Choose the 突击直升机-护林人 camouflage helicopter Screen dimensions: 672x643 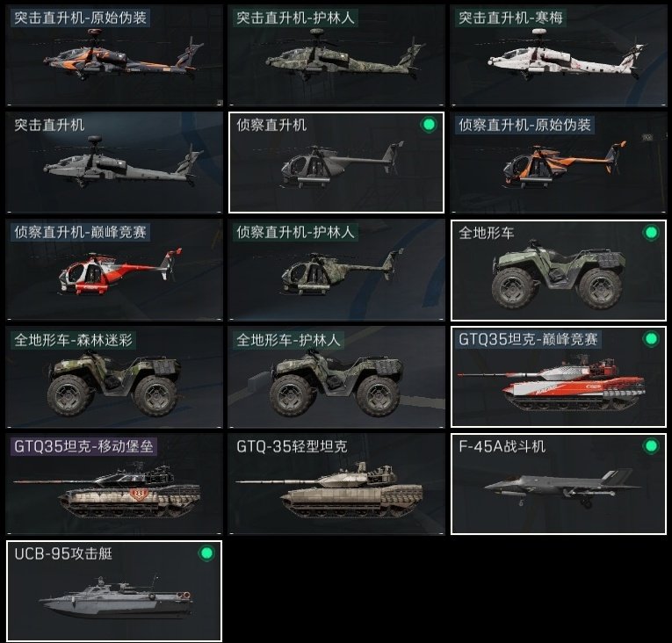point(336,55)
